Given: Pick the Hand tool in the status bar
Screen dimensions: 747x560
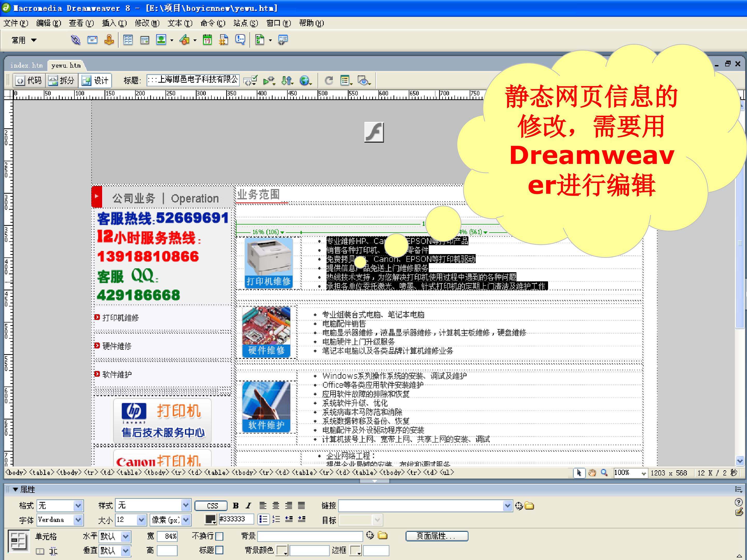Looking at the screenshot, I should pos(592,473).
